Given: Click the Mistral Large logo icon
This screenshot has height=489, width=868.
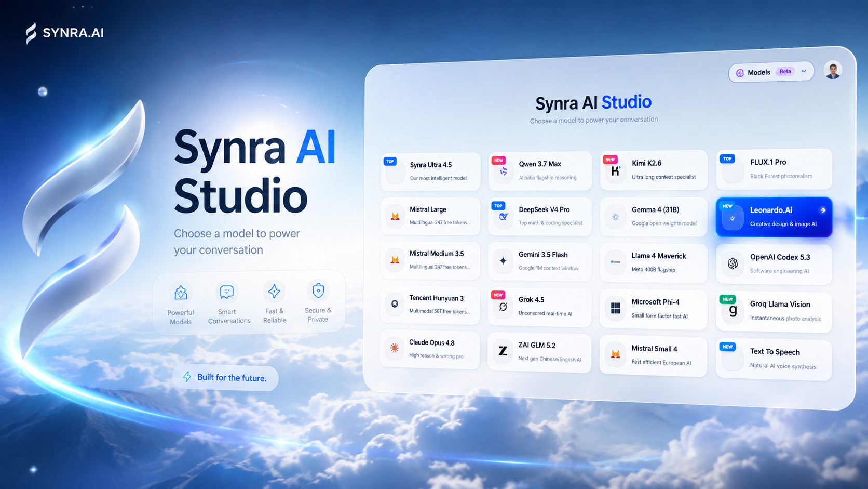Looking at the screenshot, I should pyautogui.click(x=395, y=216).
